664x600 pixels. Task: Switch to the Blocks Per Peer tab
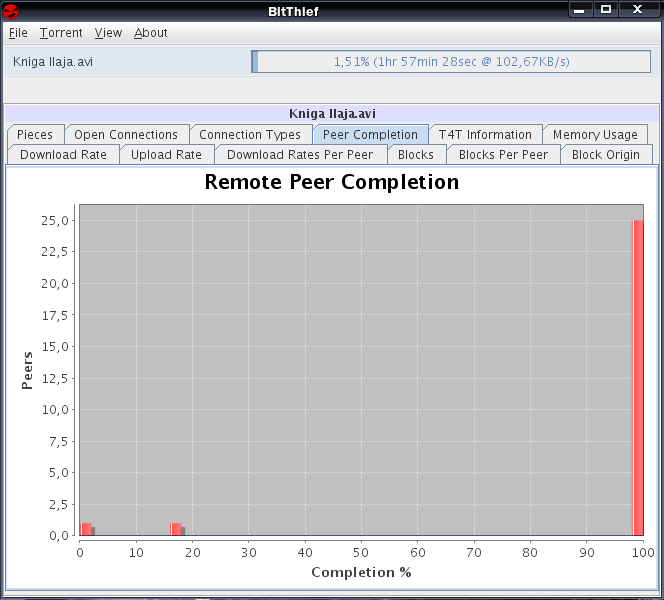point(504,155)
